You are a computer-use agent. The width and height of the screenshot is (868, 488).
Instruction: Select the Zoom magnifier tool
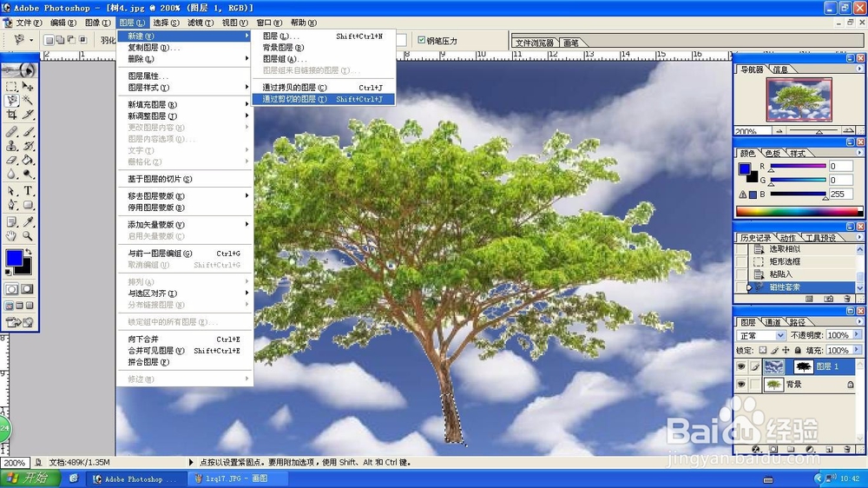[28, 236]
